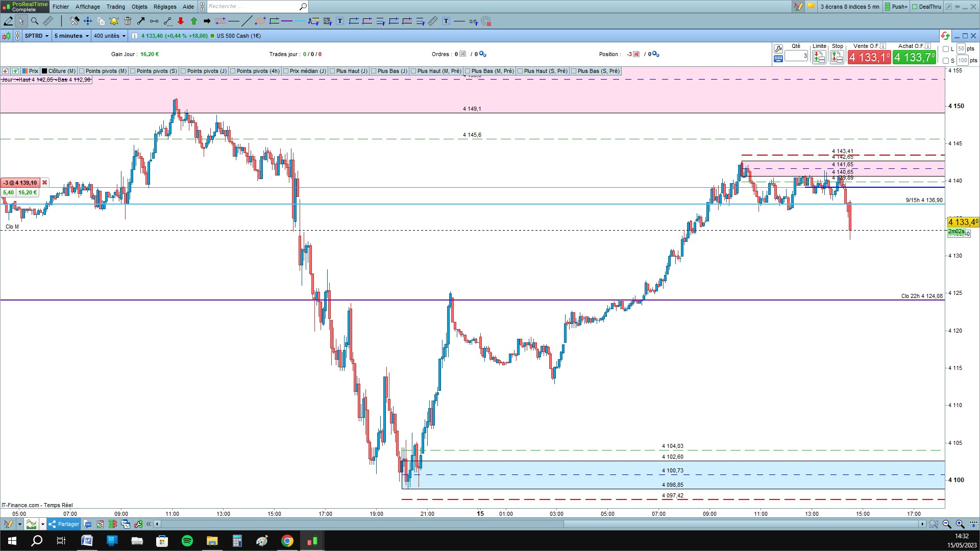Viewport: 980px width, 551px height.
Task: Click the Partager share button
Action: [x=64, y=524]
